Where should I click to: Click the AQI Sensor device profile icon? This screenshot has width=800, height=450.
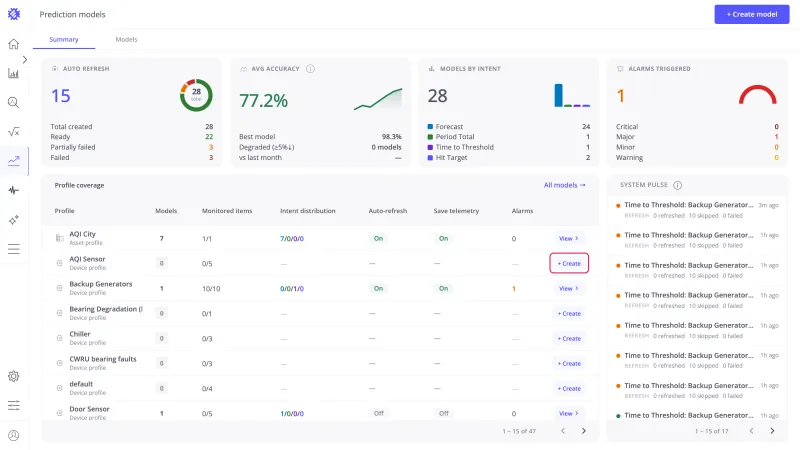click(x=59, y=263)
